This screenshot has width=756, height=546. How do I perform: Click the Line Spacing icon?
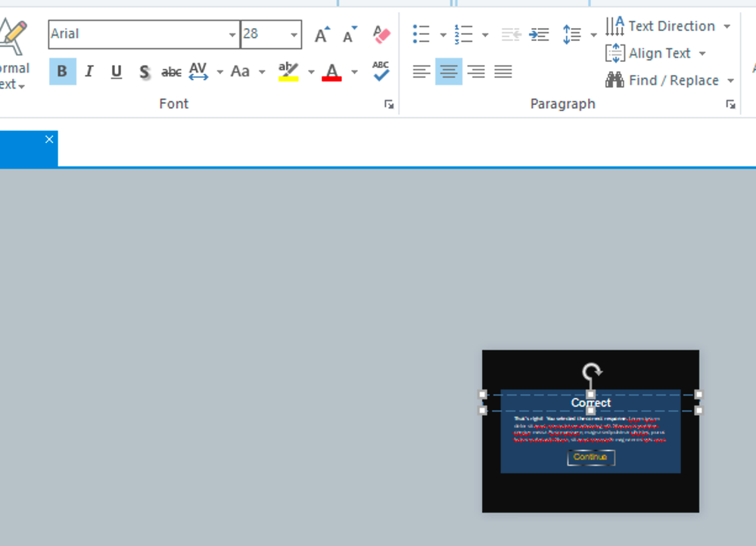(572, 35)
